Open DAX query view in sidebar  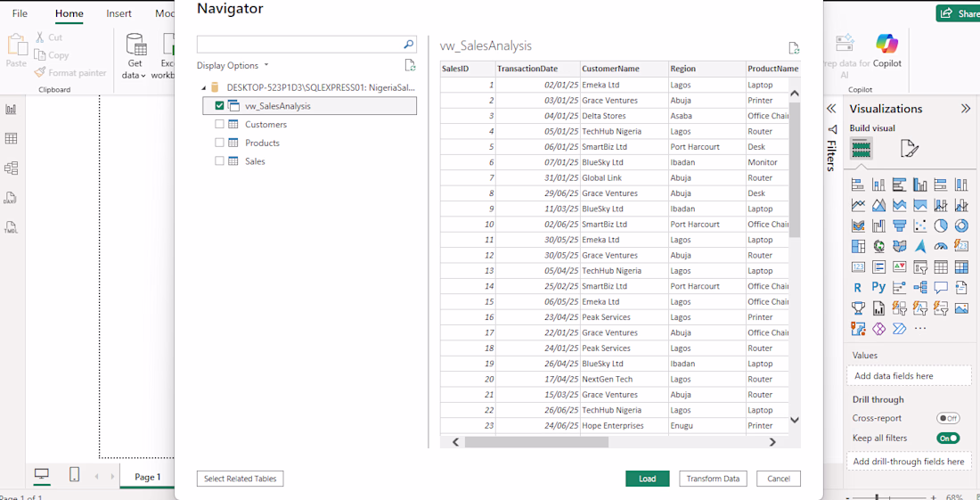11,198
